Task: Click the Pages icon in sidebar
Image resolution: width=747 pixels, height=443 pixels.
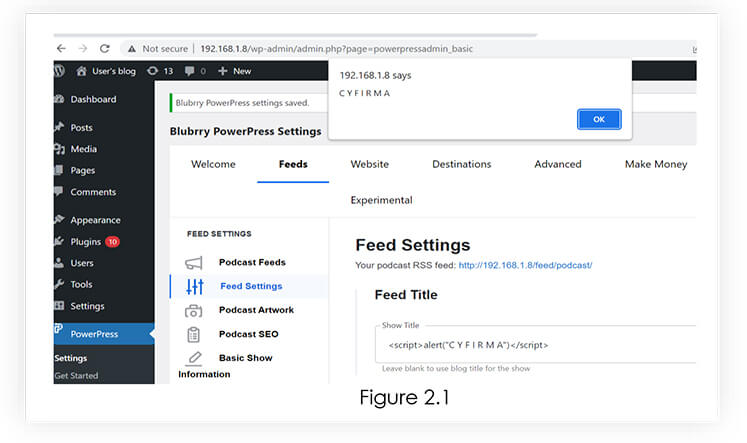Action: point(59,170)
